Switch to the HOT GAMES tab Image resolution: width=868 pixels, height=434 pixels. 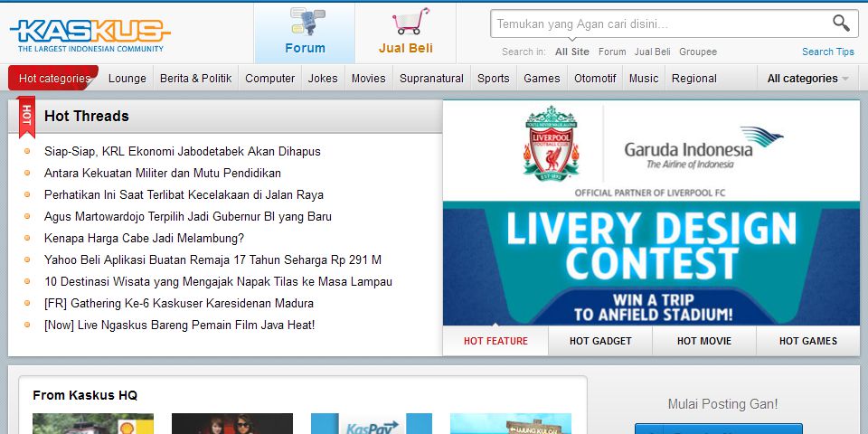807,341
